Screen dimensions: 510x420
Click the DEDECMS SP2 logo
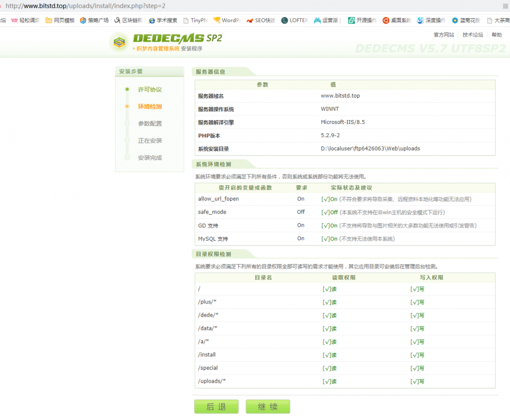pos(166,42)
